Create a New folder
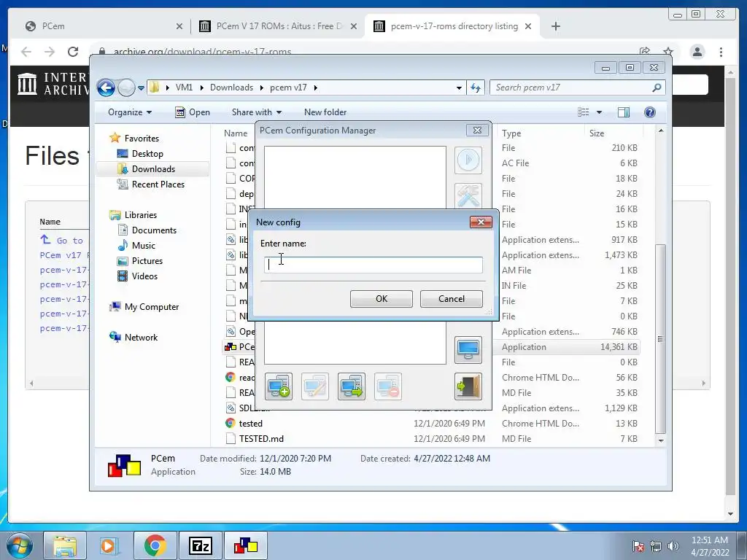Viewport: 747px width, 560px height. pos(325,112)
